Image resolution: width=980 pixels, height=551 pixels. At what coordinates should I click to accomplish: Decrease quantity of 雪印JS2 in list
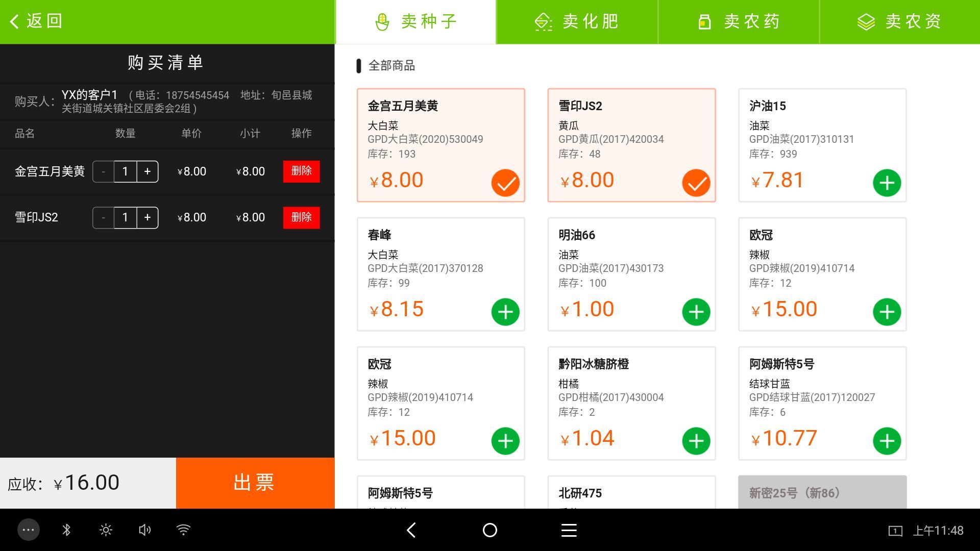click(x=103, y=218)
